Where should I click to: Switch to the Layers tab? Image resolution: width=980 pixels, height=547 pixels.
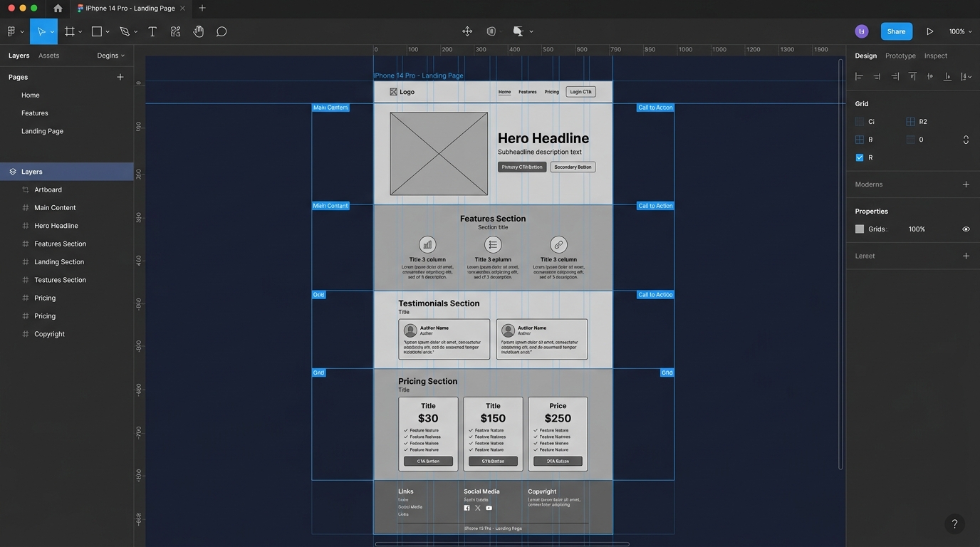click(x=19, y=56)
